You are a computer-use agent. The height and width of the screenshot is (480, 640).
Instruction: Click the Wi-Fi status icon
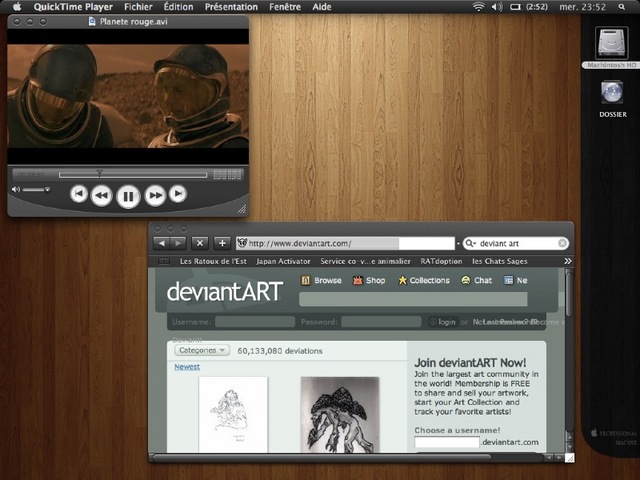click(478, 7)
